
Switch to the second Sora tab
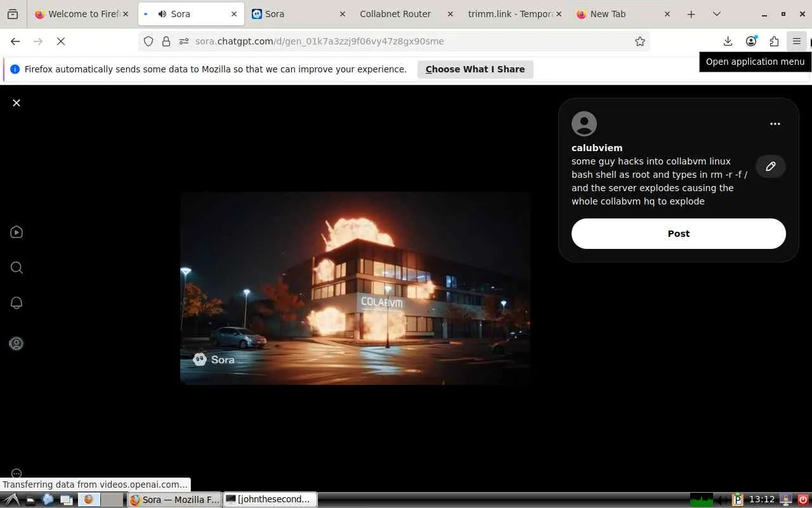point(298,14)
